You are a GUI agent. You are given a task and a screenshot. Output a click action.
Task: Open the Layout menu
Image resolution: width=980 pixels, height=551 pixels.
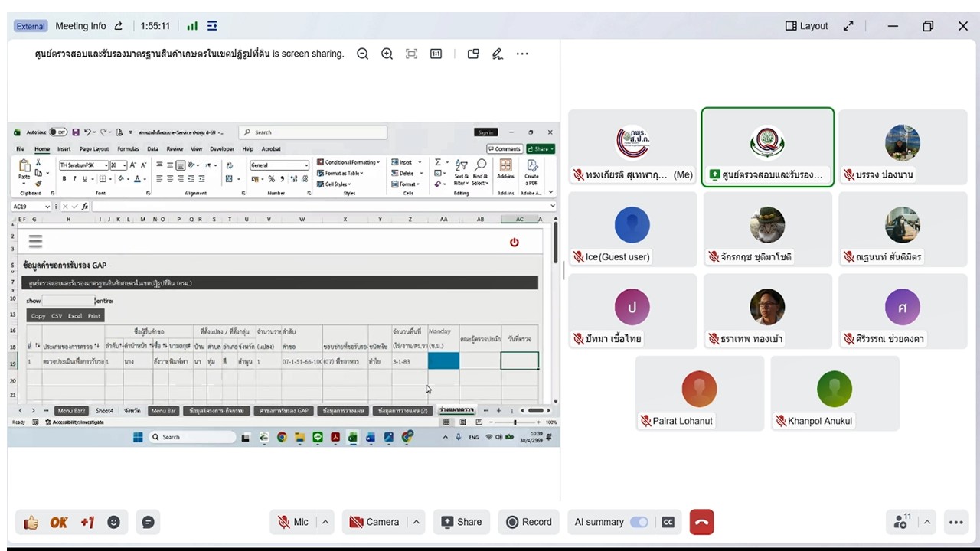click(806, 26)
